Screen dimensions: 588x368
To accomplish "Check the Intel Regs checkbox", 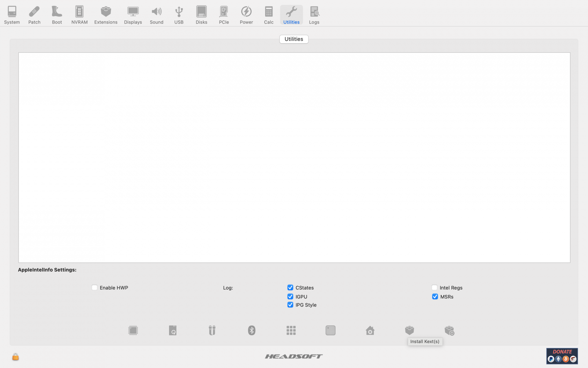I will [x=434, y=288].
